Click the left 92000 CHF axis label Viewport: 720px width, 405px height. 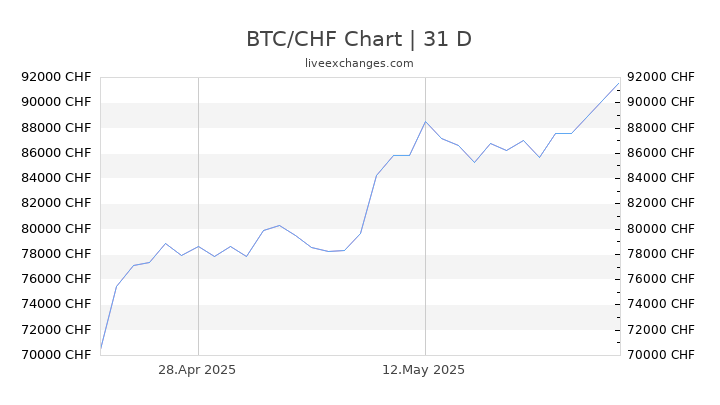point(56,77)
